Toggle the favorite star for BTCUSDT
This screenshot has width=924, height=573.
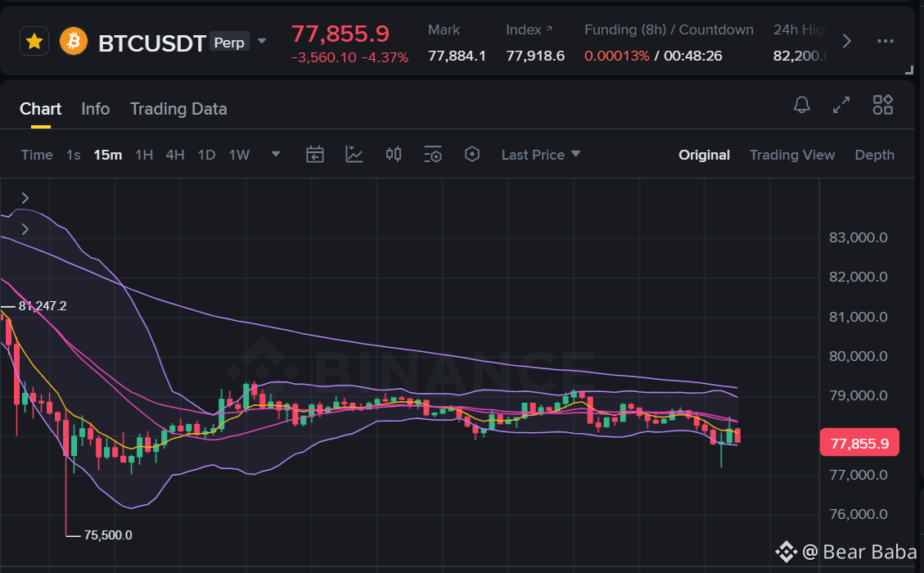[x=34, y=41]
